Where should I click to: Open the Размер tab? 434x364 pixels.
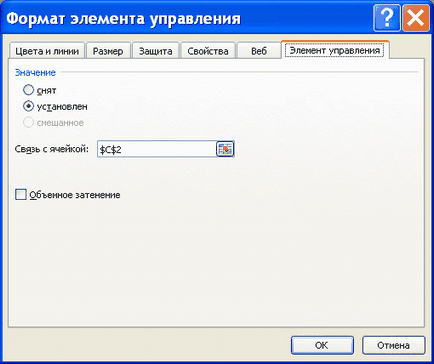(x=108, y=51)
